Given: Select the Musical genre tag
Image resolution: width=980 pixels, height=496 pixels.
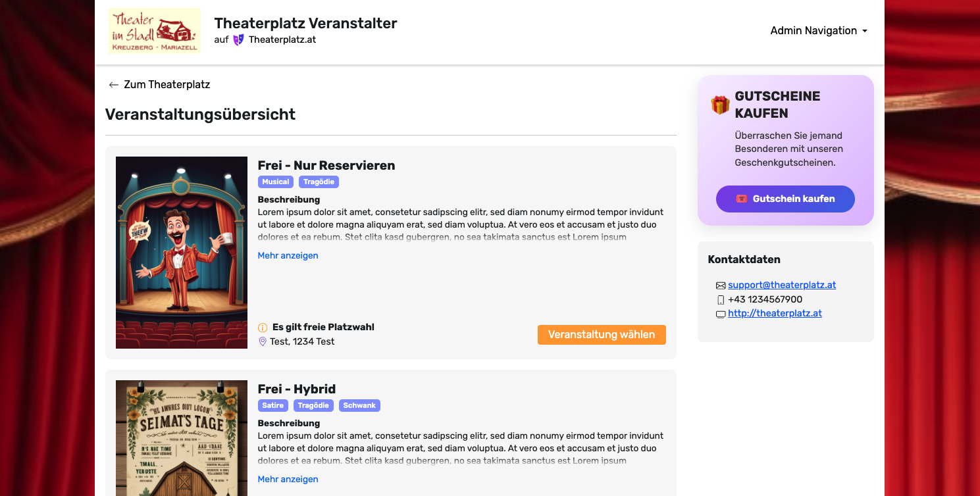Looking at the screenshot, I should point(275,182).
